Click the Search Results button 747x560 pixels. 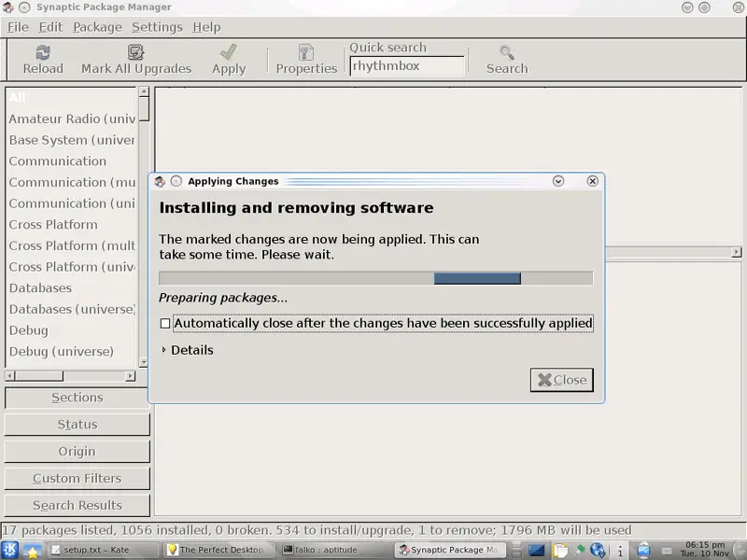[78, 506]
